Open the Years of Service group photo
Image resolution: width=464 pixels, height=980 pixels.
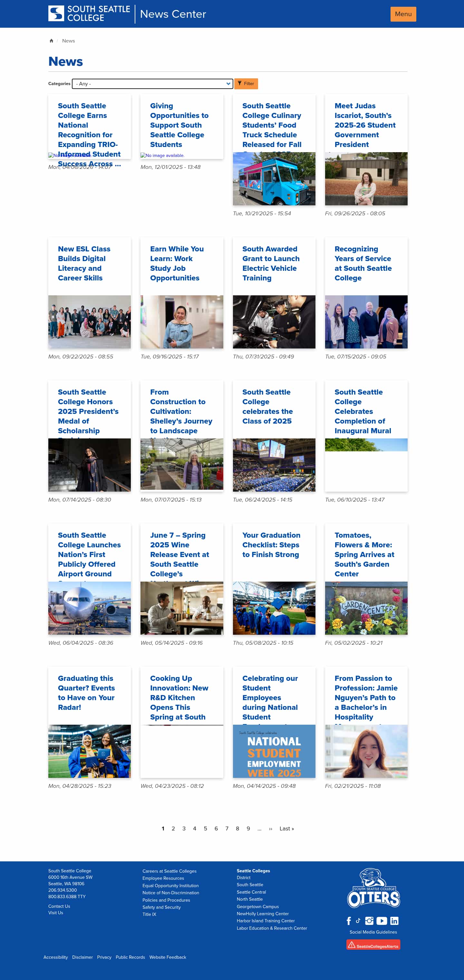pos(366,322)
